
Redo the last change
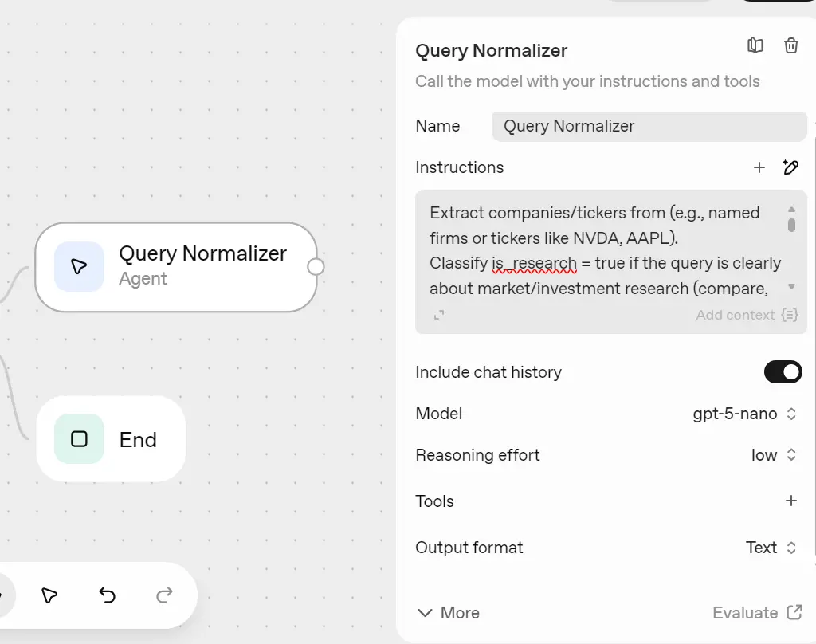pos(163,595)
